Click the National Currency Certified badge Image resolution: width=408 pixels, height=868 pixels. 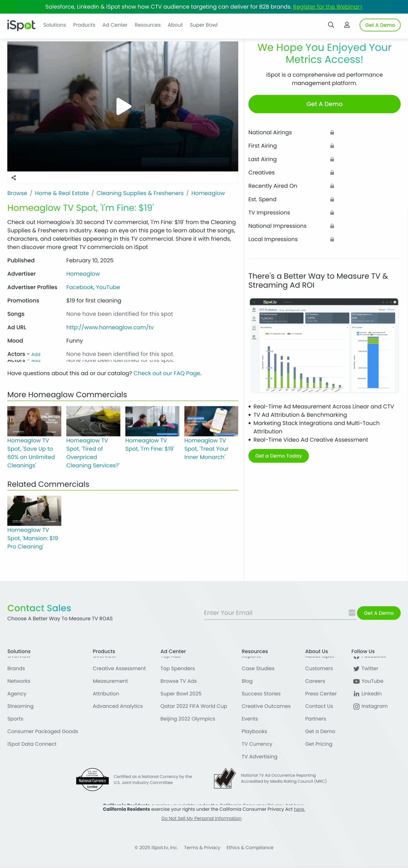[x=93, y=780]
